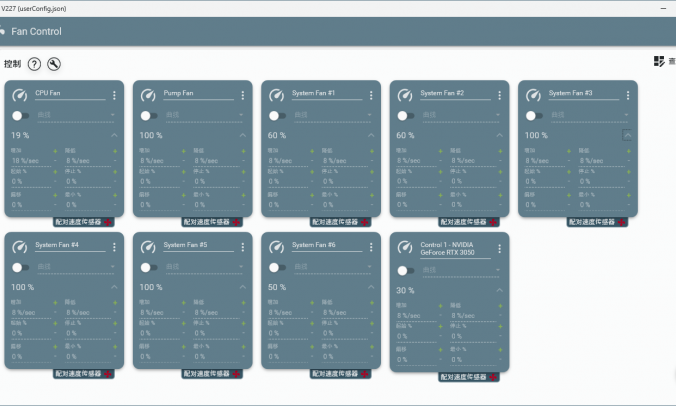
Task: Collapse System Fan #6 settings with chevron
Action: [370, 287]
